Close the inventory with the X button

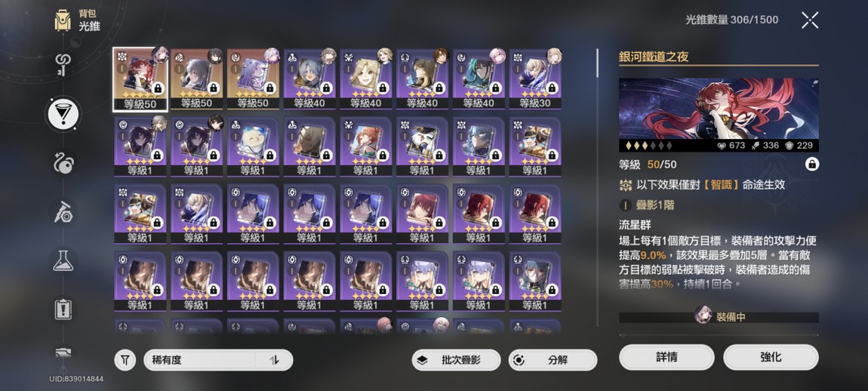click(809, 20)
